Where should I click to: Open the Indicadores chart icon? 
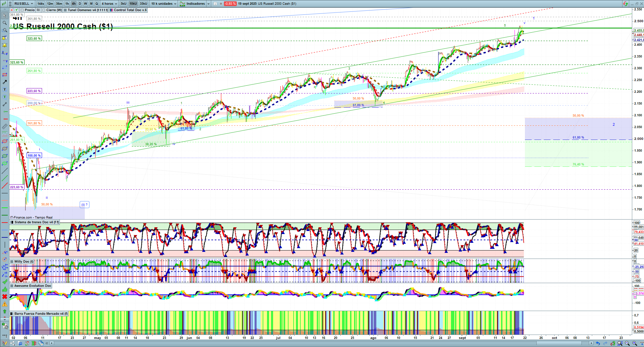pos(182,4)
